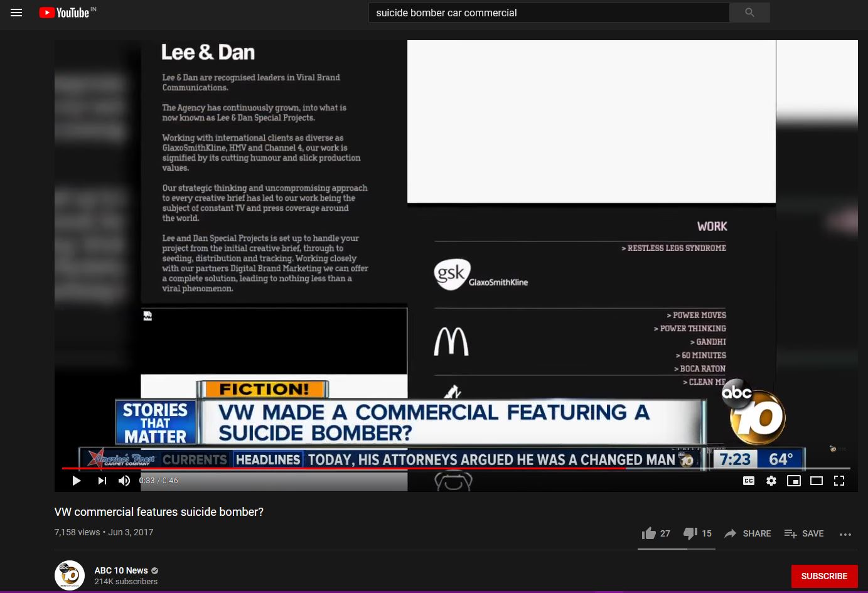The image size is (868, 593).
Task: Share this video
Action: coord(747,533)
